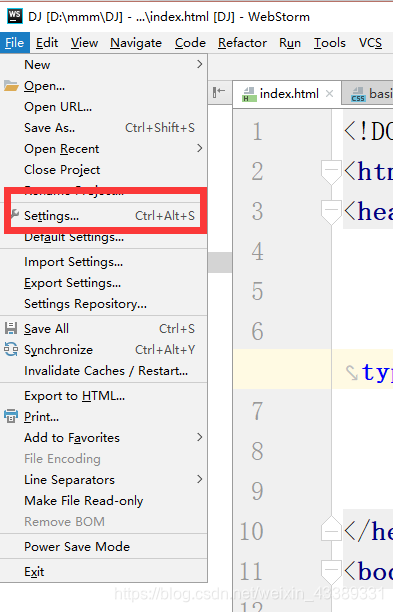Expand the New submenu
The width and height of the screenshot is (393, 612).
point(199,64)
